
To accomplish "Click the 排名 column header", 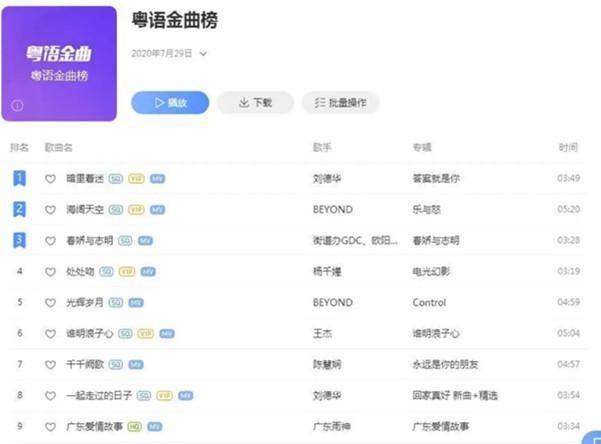I will pos(19,147).
